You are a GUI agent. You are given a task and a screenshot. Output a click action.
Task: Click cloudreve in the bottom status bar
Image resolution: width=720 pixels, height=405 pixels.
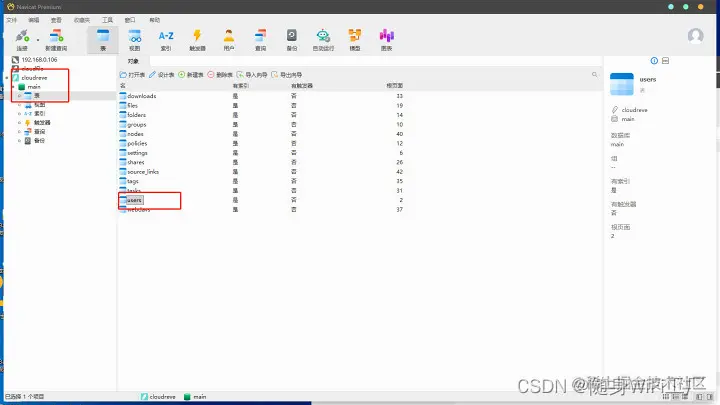158,397
